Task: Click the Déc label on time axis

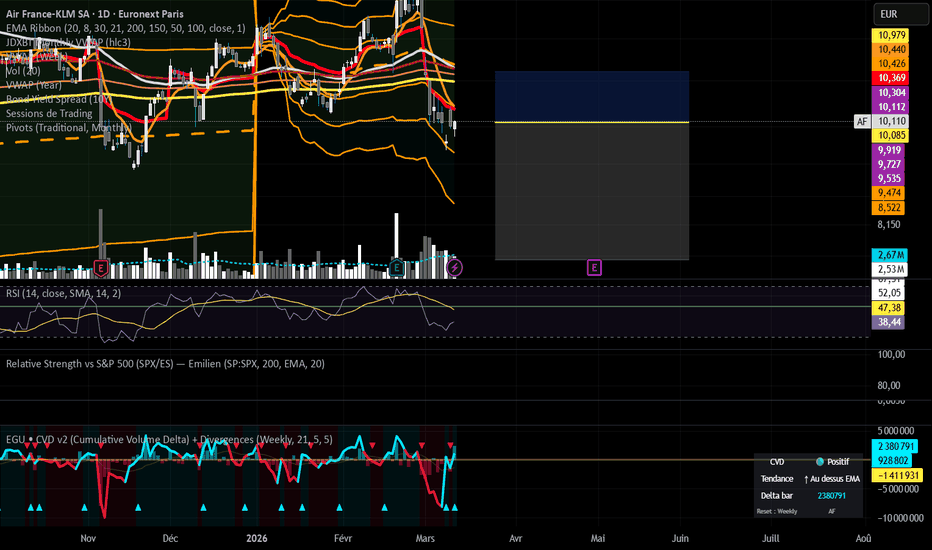Action: tap(170, 538)
